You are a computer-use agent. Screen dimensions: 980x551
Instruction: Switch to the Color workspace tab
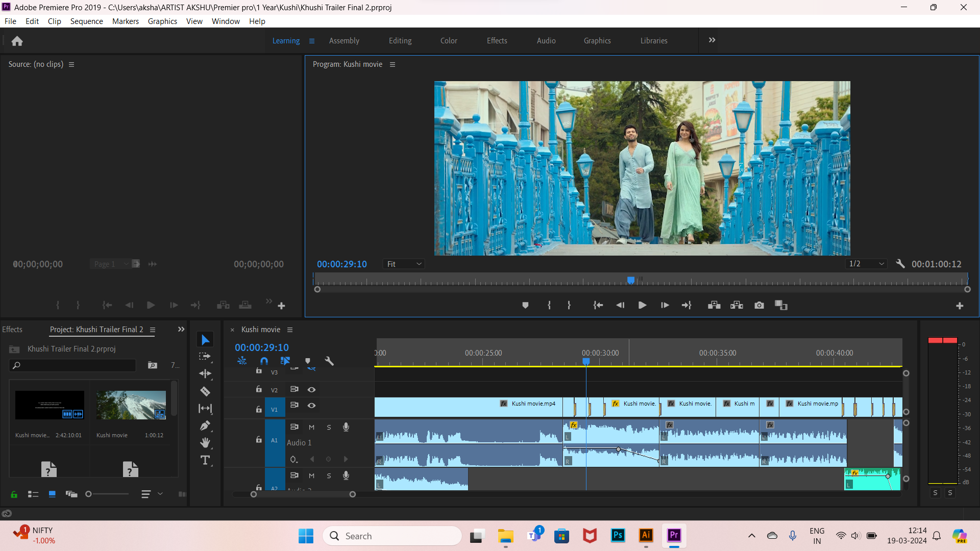pyautogui.click(x=449, y=40)
